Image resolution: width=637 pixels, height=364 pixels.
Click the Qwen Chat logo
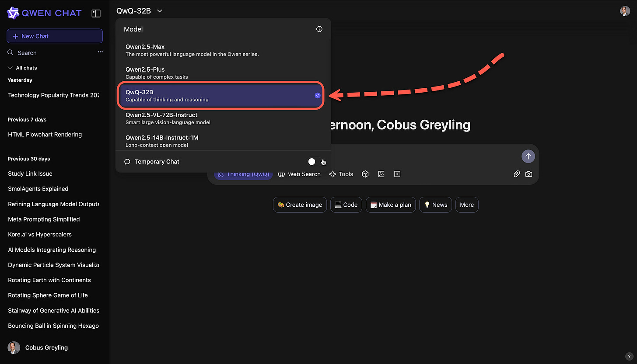point(44,13)
